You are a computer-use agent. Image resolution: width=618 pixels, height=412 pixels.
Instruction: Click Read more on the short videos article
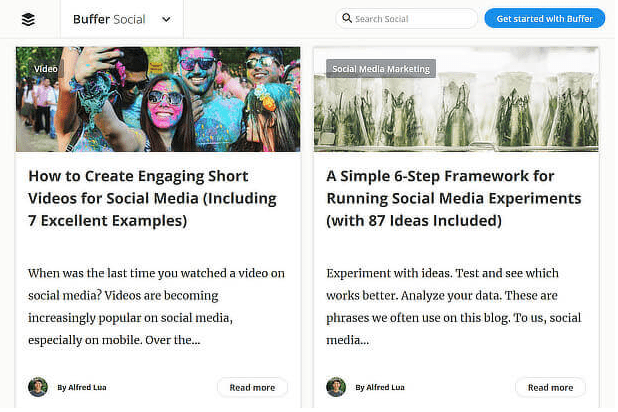[x=252, y=387]
